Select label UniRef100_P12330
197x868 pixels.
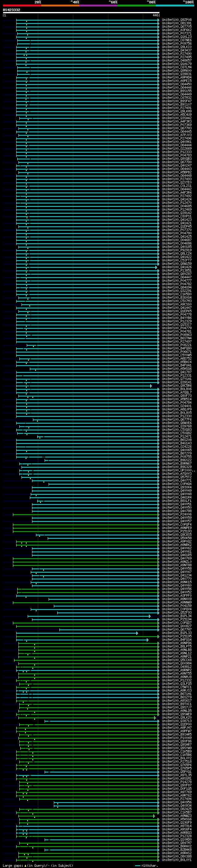coord(176,416)
